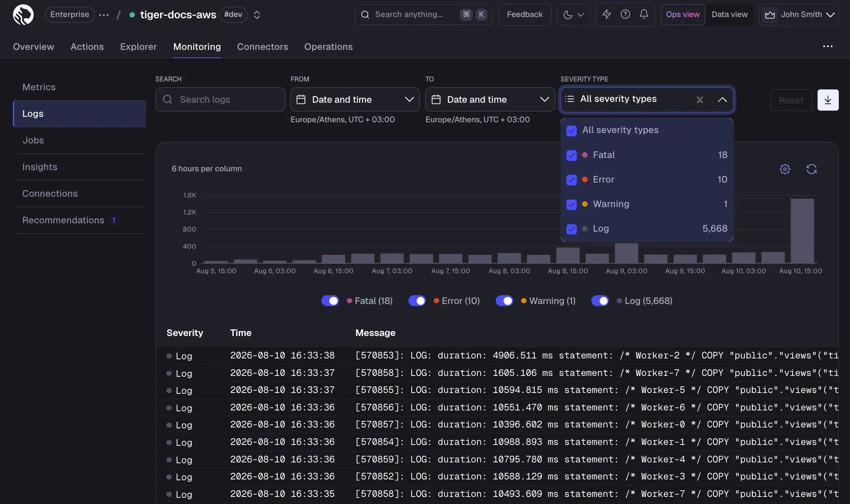Click the magnifier in Search anything field
This screenshot has width=850, height=504.
(365, 15)
